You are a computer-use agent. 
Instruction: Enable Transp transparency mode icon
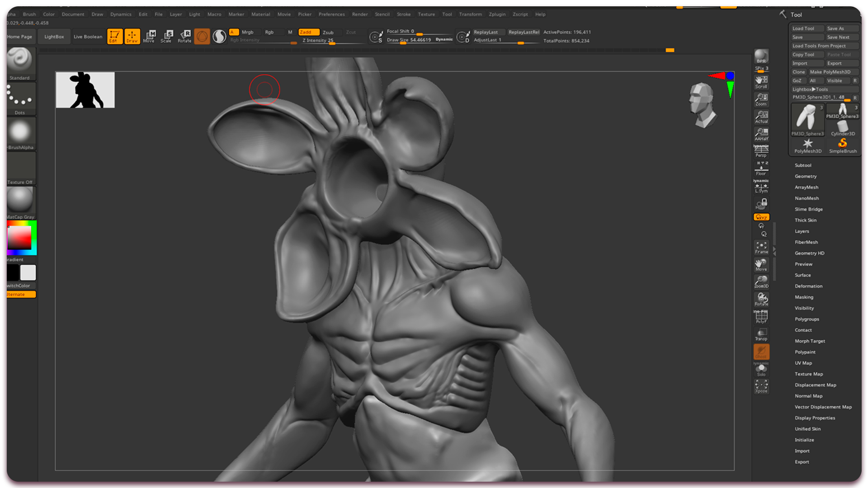[x=761, y=334]
